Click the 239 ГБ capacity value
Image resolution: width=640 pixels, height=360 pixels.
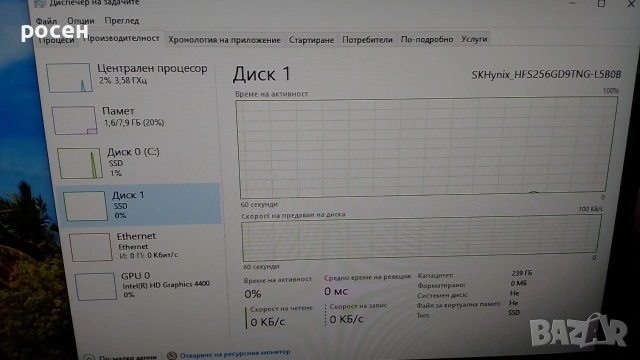tap(522, 273)
